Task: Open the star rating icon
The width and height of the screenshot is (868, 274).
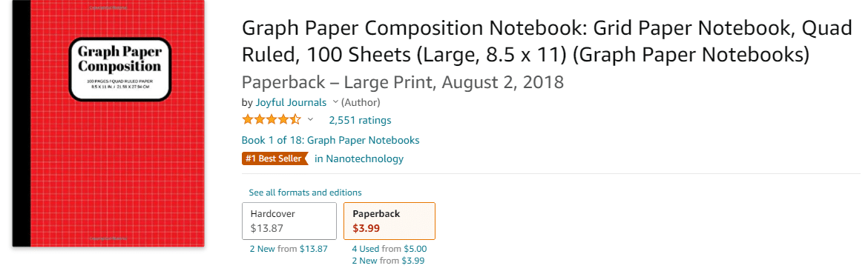Action: (272, 119)
